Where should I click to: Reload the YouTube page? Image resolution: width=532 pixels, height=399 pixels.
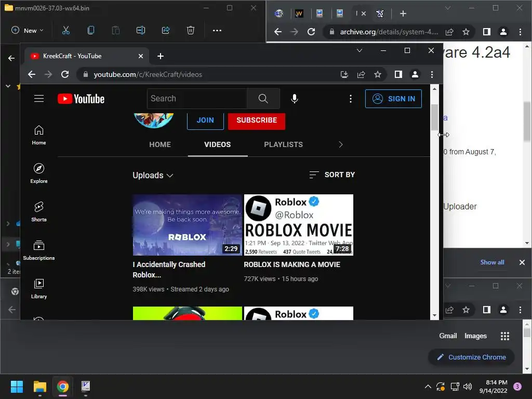(65, 74)
